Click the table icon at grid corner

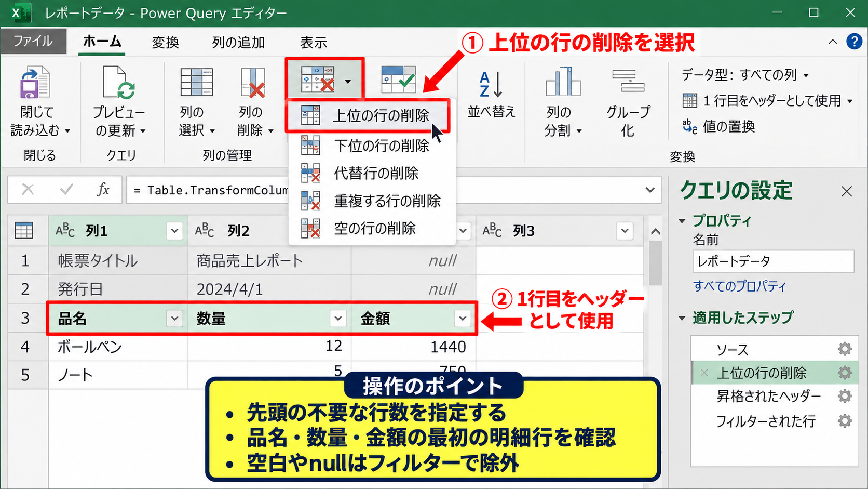point(24,230)
